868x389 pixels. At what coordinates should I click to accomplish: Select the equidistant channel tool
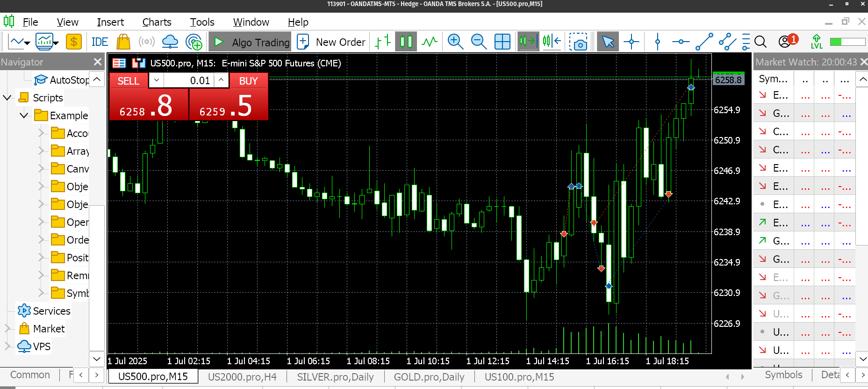(x=728, y=42)
